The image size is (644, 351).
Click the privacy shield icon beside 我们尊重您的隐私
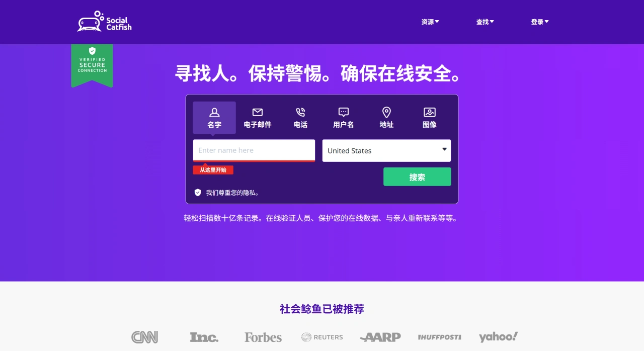tap(198, 192)
